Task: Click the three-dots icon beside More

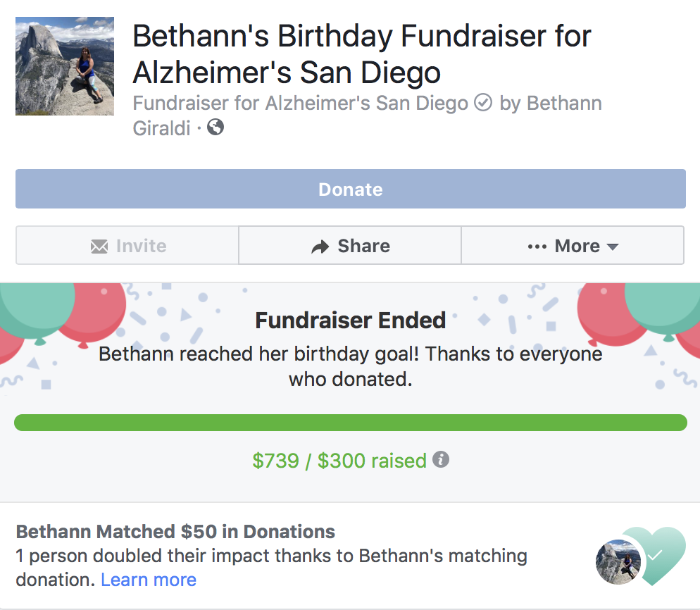Action: point(537,247)
